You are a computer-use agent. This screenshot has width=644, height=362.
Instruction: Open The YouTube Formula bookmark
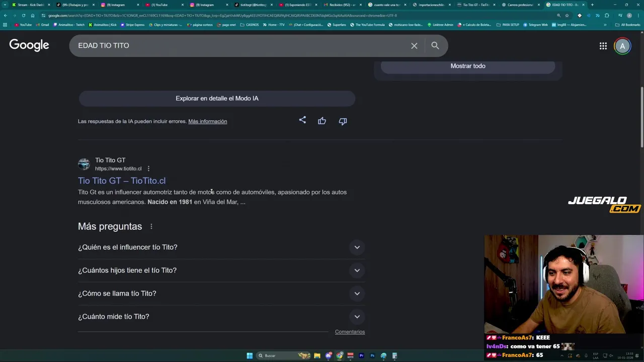(x=367, y=25)
